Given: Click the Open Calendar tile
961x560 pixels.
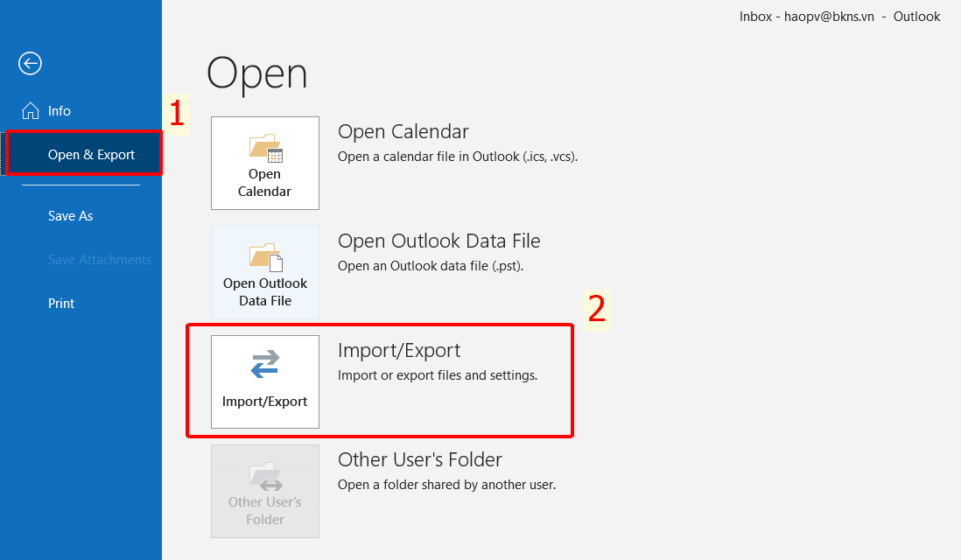Looking at the screenshot, I should (264, 164).
